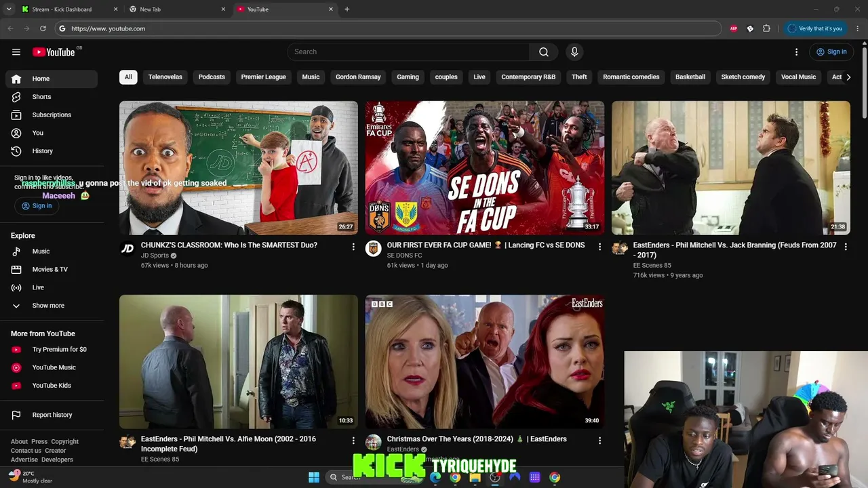This screenshot has height=488, width=868.
Task: Switch to OBS Studio in the taskbar
Action: point(495,477)
